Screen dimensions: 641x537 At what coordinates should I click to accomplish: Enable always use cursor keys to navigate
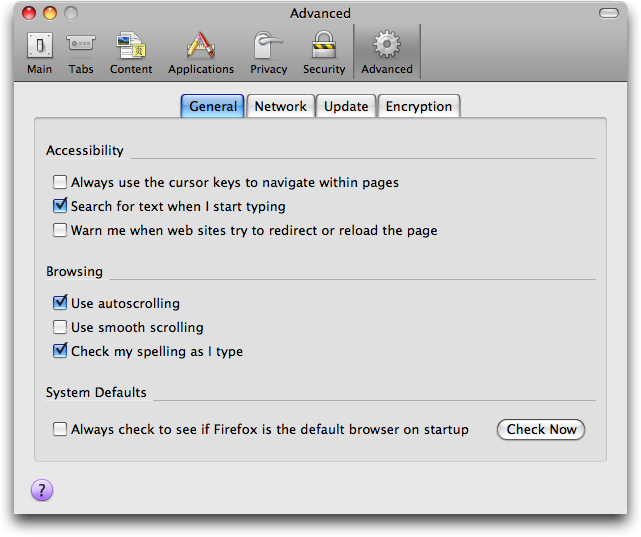pos(61,183)
